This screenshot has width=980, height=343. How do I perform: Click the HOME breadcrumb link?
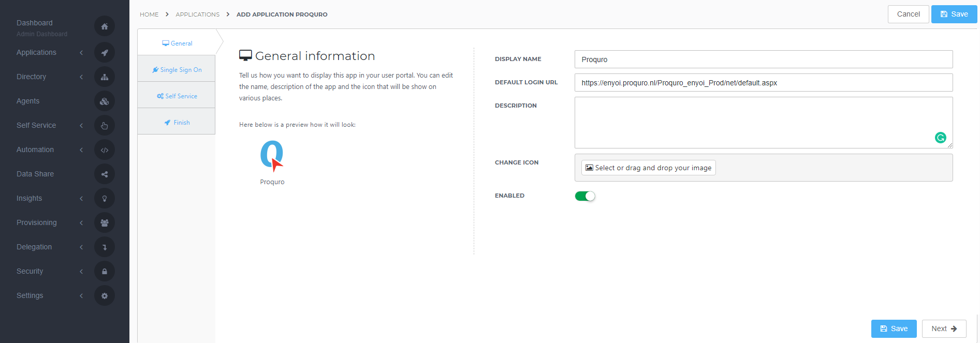tap(149, 14)
